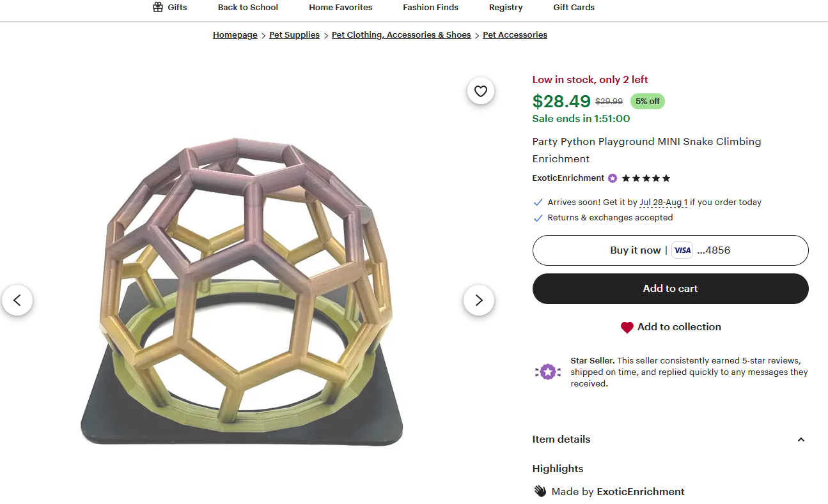Open Pet Accessories breadcrumb link

click(515, 35)
